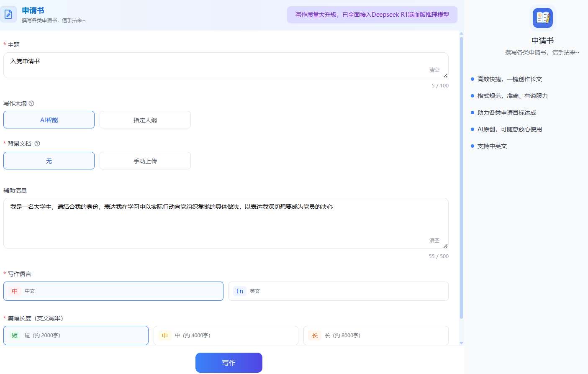Click the En language icon
Image resolution: width=588 pixels, height=374 pixels.
pyautogui.click(x=240, y=291)
